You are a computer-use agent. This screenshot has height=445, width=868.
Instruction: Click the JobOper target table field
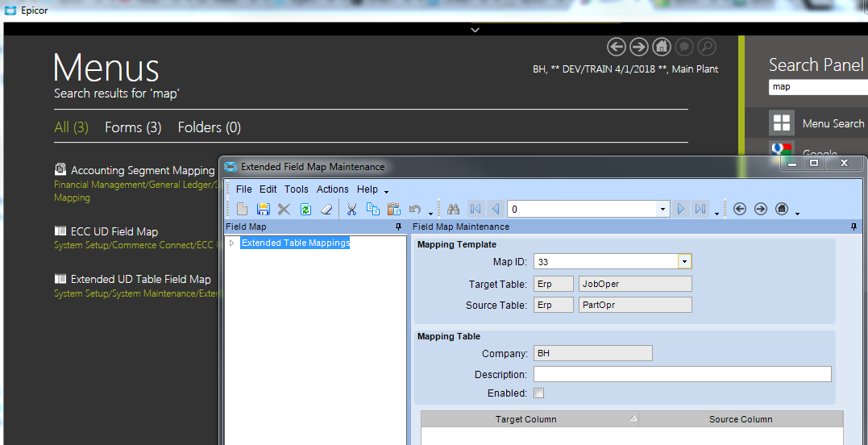click(x=635, y=284)
